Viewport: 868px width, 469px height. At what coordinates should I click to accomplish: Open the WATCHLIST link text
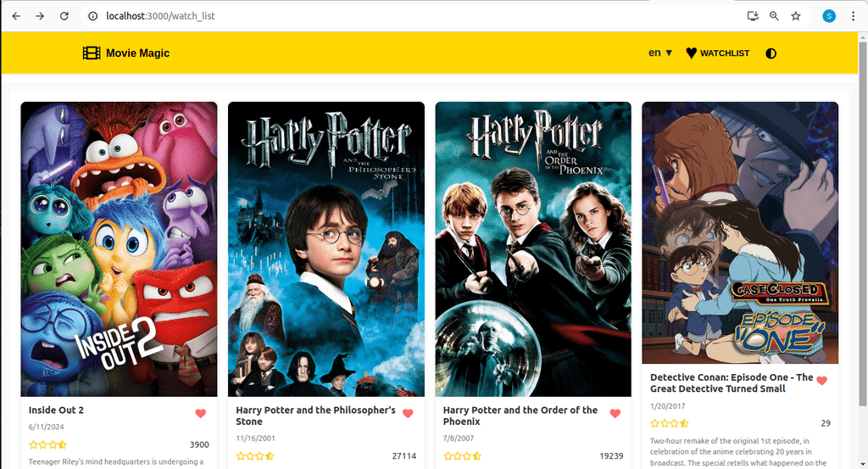pyautogui.click(x=725, y=53)
